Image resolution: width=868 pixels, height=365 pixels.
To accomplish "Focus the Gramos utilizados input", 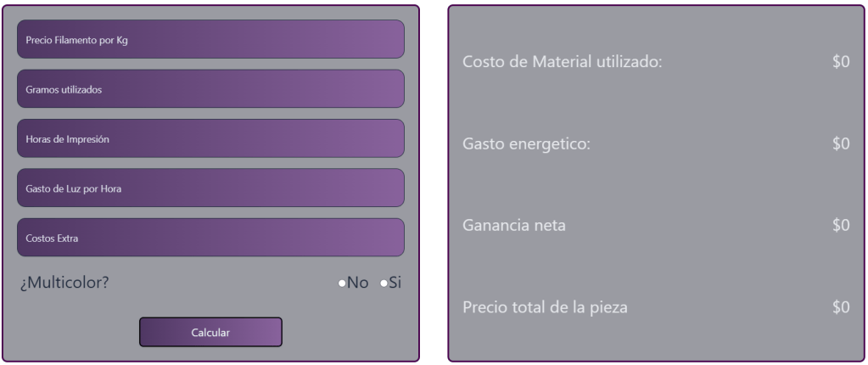I will point(210,89).
